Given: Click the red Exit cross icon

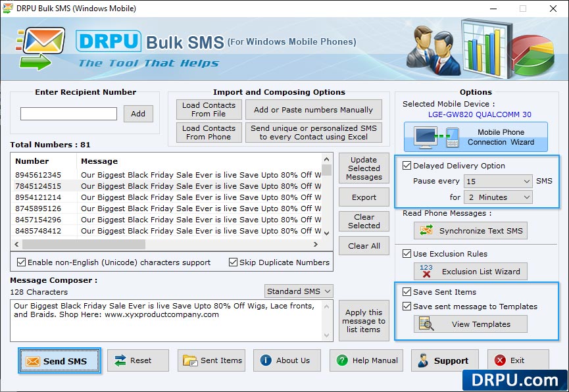Looking at the screenshot, I should coord(500,360).
